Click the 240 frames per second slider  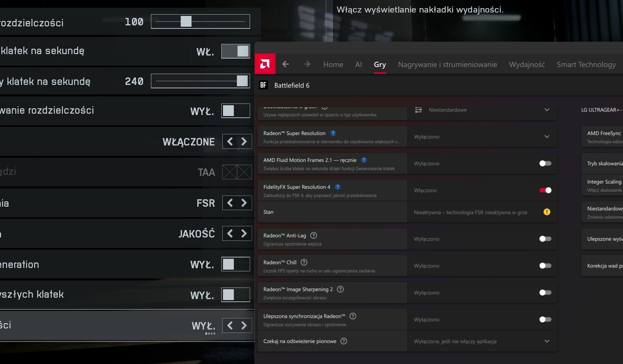pyautogui.click(x=200, y=81)
